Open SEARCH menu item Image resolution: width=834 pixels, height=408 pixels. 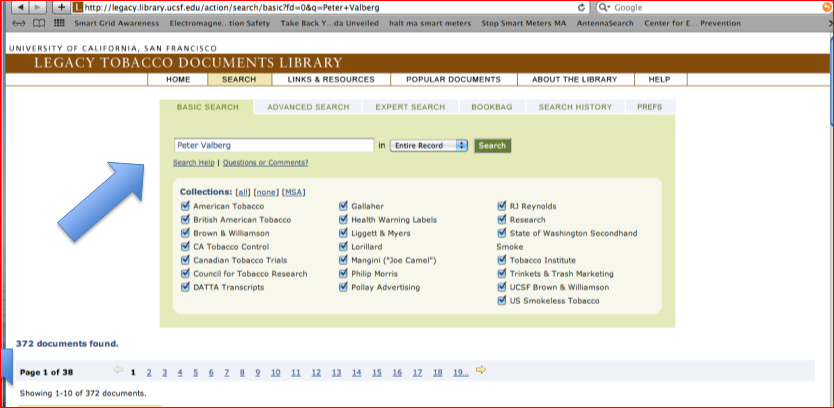point(239,79)
